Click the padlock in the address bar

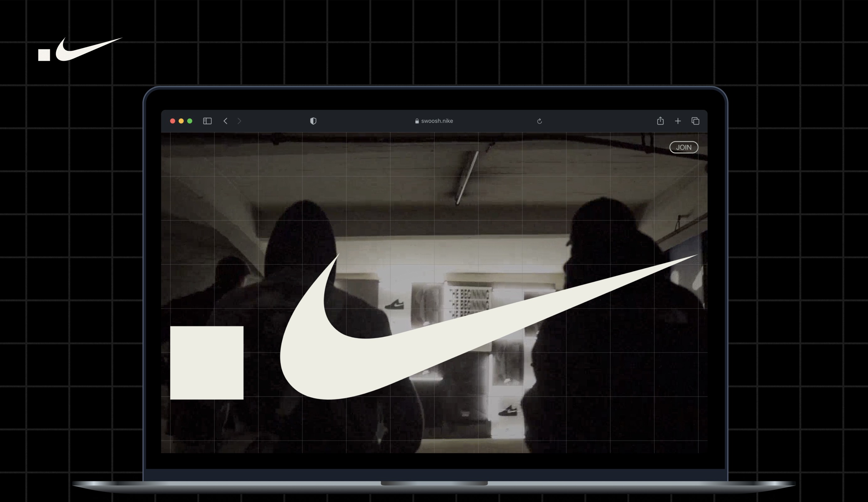click(417, 121)
